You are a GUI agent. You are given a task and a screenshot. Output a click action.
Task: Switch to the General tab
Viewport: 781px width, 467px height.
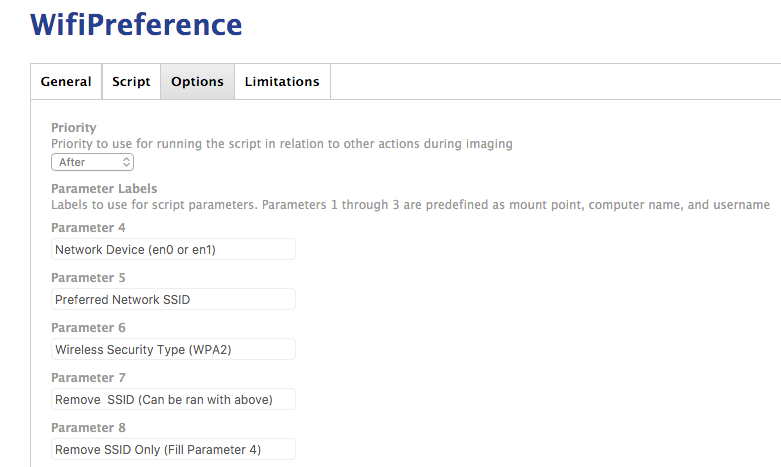(66, 82)
